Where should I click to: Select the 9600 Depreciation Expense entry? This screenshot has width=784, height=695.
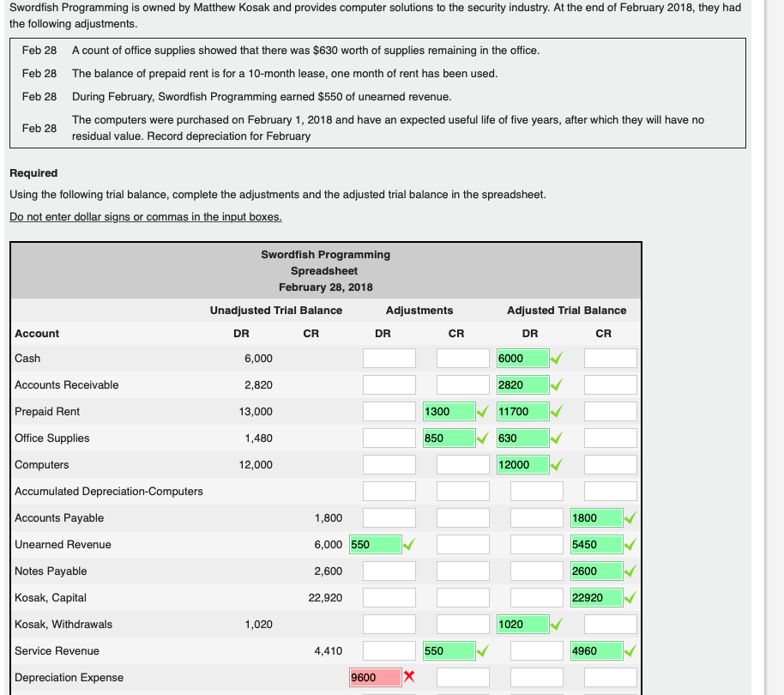[375, 677]
